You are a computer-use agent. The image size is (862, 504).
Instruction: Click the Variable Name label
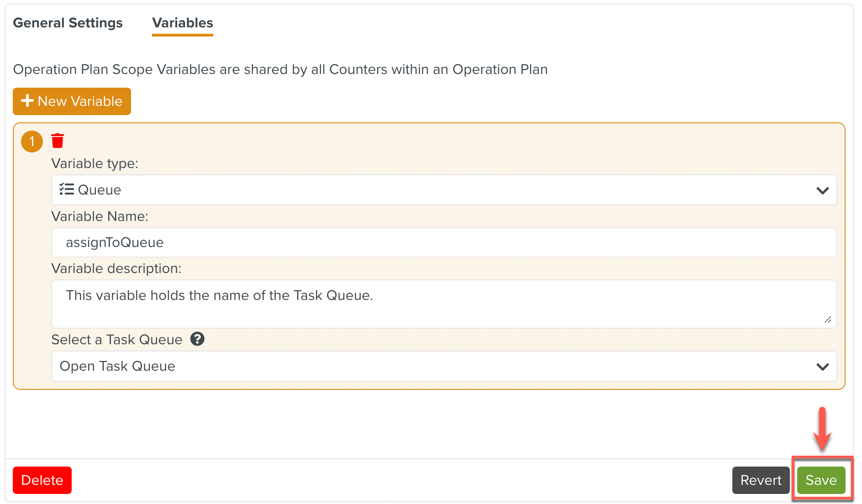[100, 216]
